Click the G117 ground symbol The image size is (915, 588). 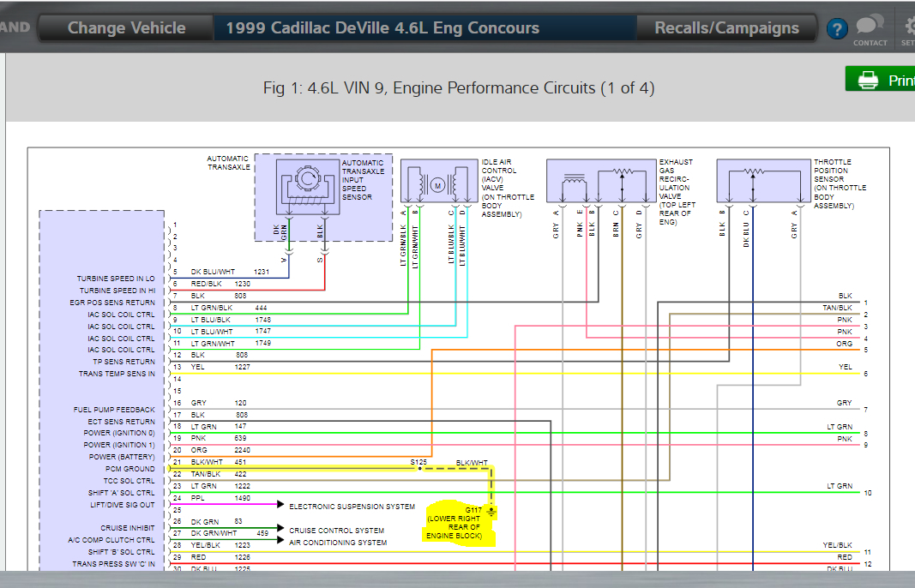point(491,512)
